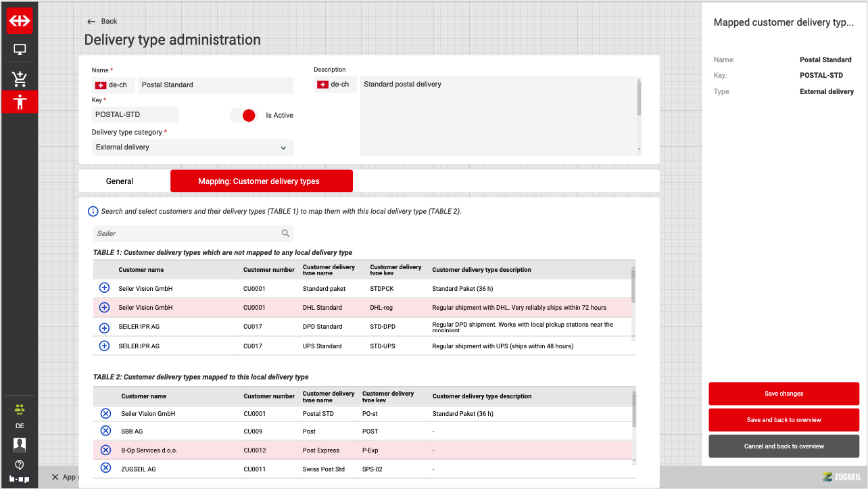Viewport: 868px width, 489px height.
Task: Remove SBB AG Post mapping with X icon
Action: (105, 431)
